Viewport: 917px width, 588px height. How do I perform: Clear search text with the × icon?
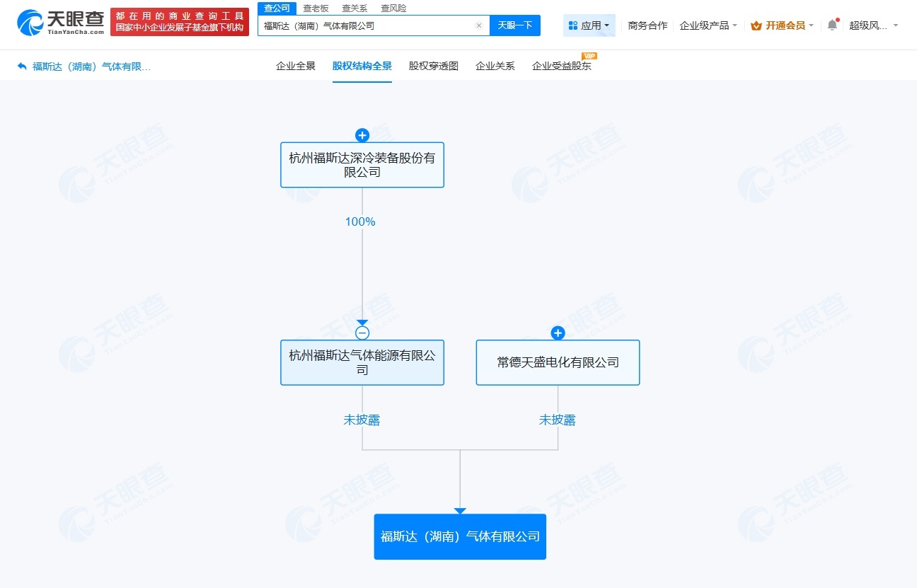479,25
